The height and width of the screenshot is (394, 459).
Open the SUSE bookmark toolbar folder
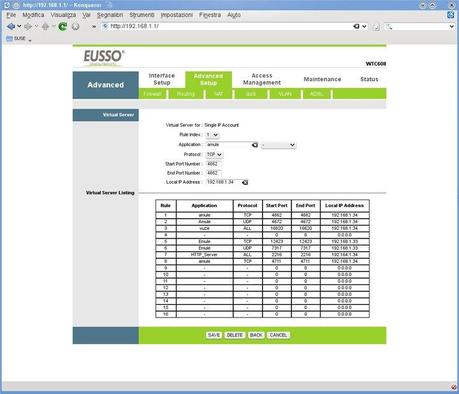[x=19, y=39]
